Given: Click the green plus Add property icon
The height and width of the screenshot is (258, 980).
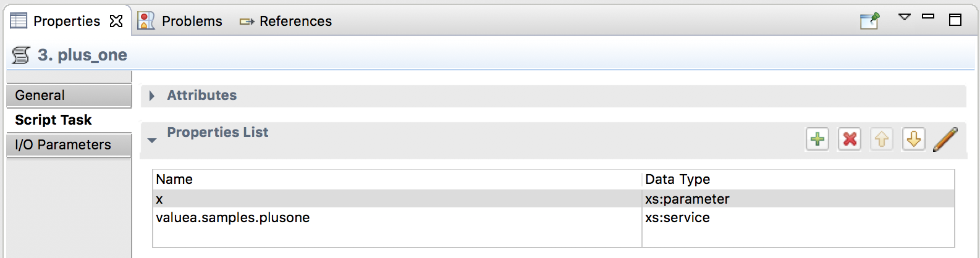Looking at the screenshot, I should [817, 139].
